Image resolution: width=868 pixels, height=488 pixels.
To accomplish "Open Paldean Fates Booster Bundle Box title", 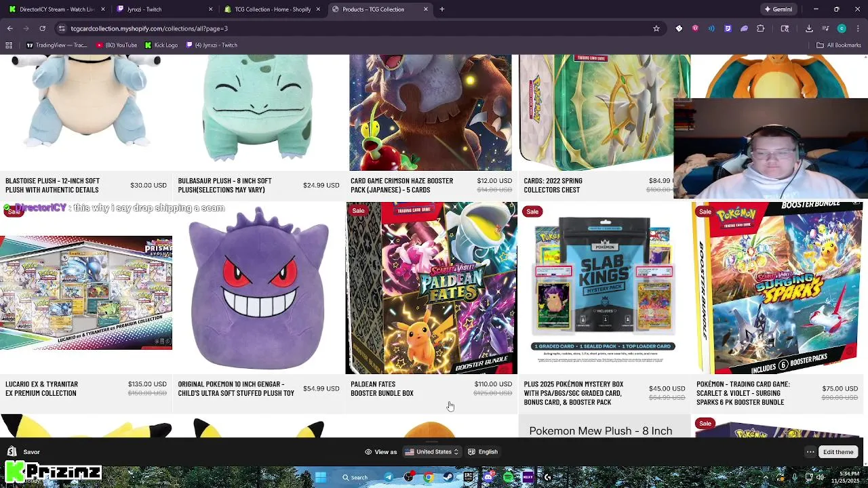I will (x=382, y=388).
